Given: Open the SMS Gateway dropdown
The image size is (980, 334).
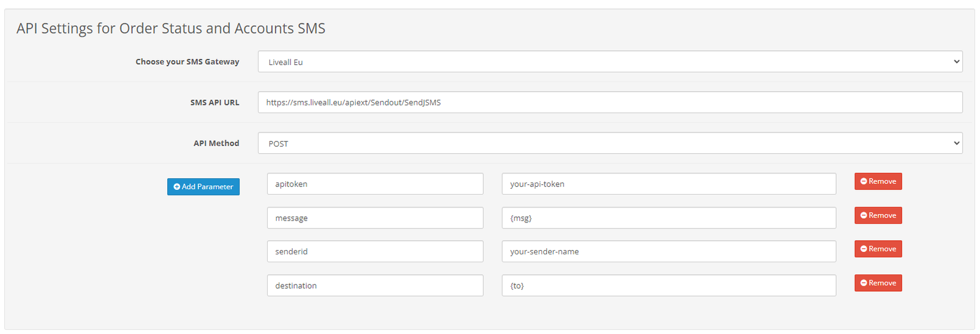Looking at the screenshot, I should (610, 62).
